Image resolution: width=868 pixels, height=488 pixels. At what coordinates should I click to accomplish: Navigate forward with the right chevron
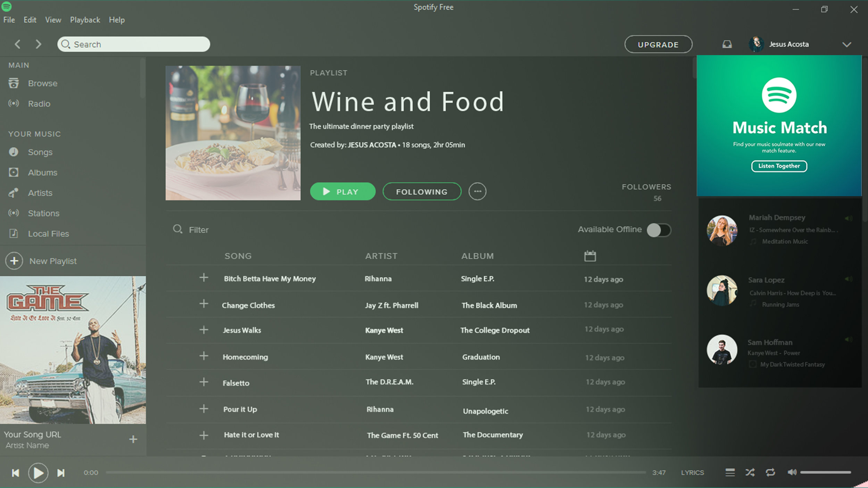39,44
